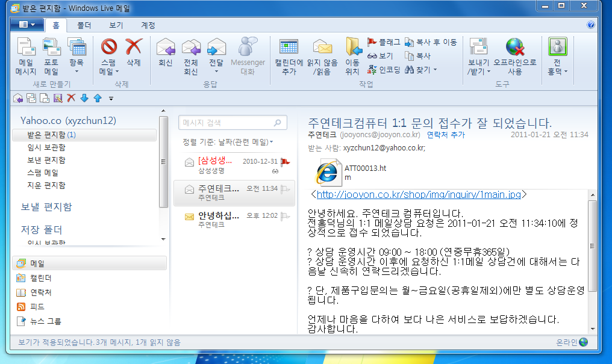
Task: Switch to the 계정 ribbon tab
Action: [x=148, y=25]
